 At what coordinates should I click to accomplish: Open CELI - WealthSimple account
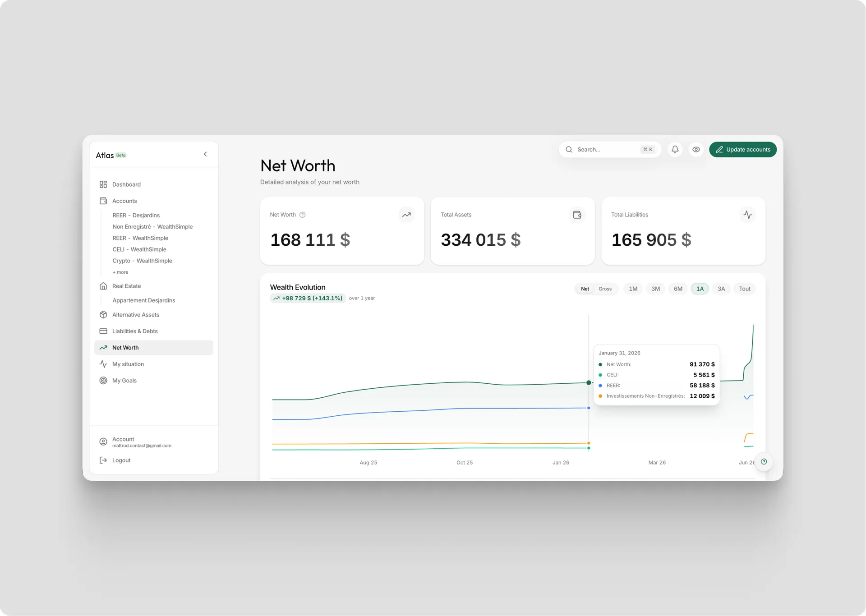139,249
